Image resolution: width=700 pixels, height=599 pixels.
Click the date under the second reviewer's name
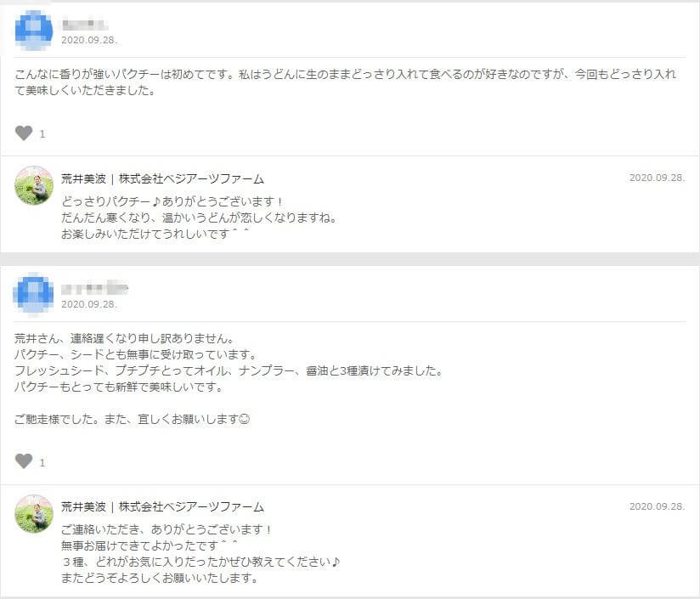89,303
